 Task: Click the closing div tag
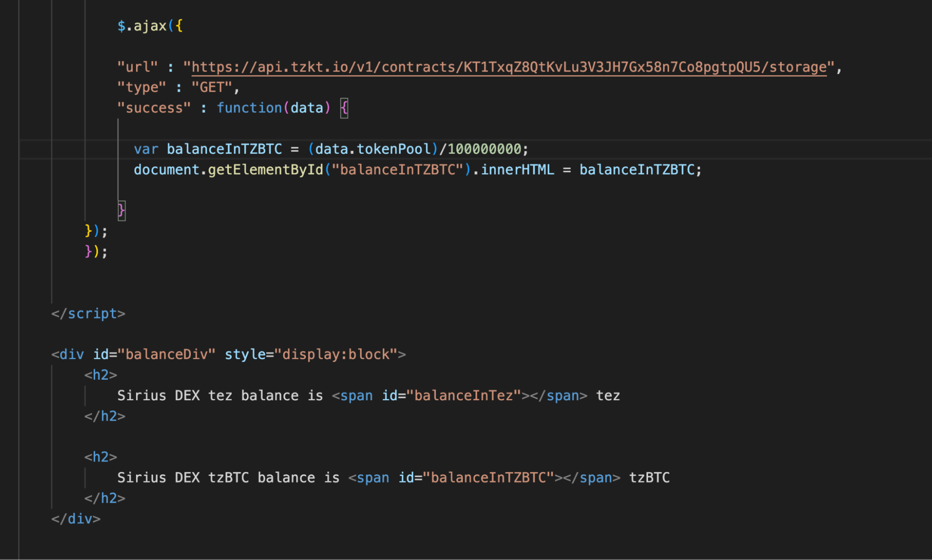(x=76, y=519)
